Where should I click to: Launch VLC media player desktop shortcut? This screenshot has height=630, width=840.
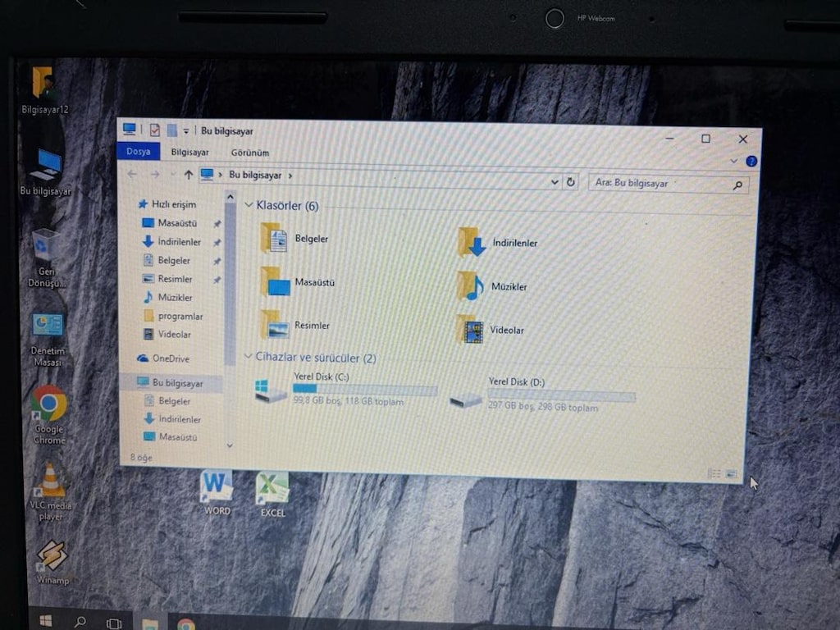(x=50, y=491)
